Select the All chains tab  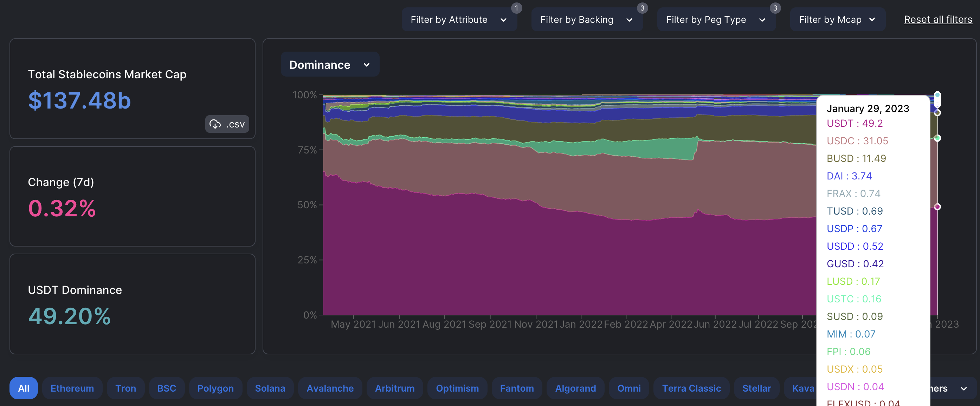[x=24, y=388]
